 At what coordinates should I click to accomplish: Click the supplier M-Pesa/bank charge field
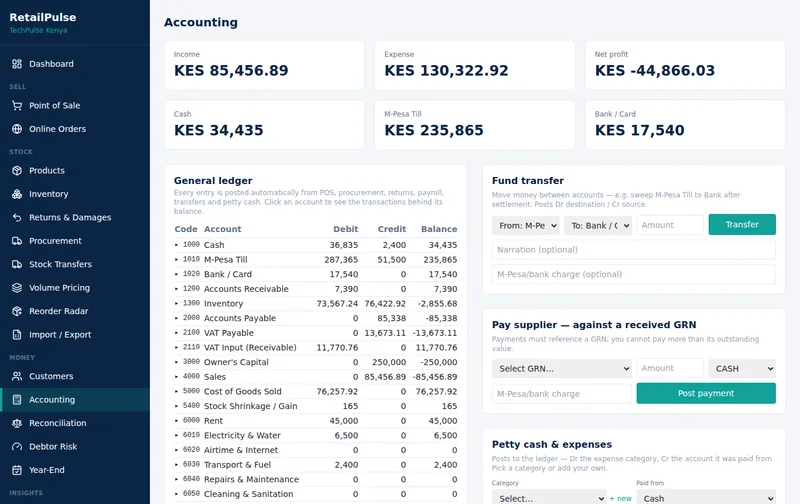click(x=562, y=394)
